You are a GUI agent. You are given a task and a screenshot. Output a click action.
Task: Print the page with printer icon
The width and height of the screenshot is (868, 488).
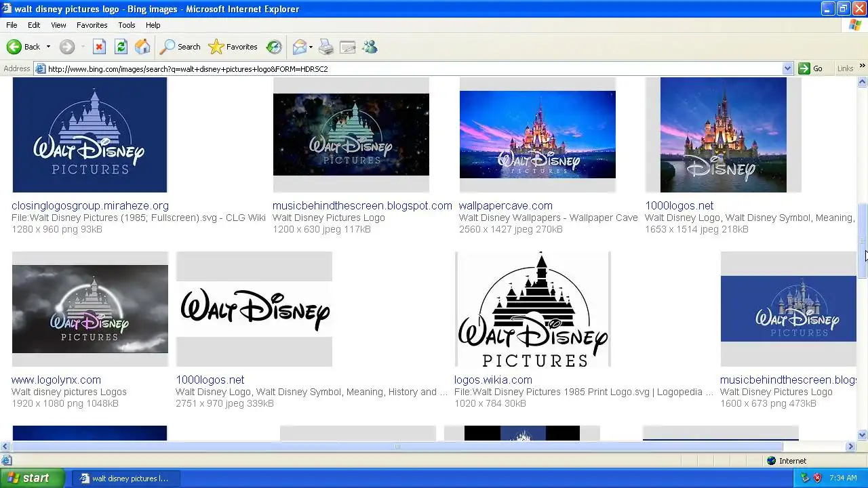(326, 47)
